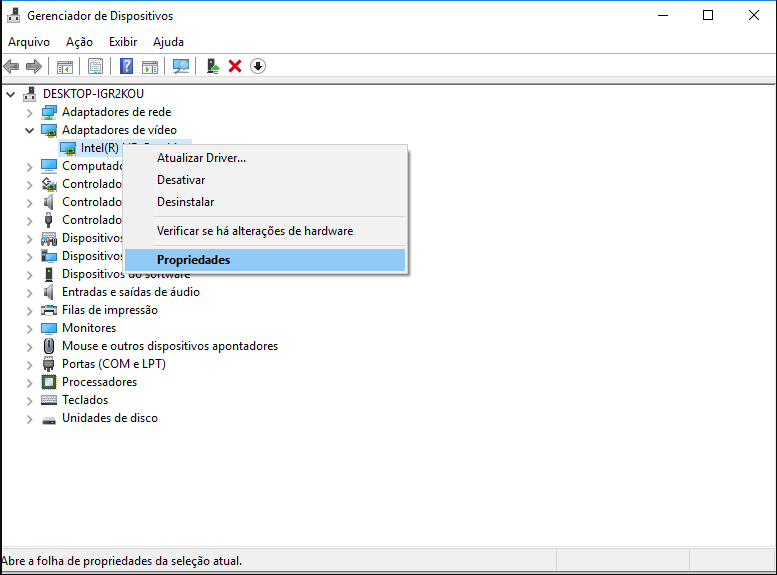The height and width of the screenshot is (575, 777).
Task: Click the Update driver toolbar icon
Action: tap(213, 66)
